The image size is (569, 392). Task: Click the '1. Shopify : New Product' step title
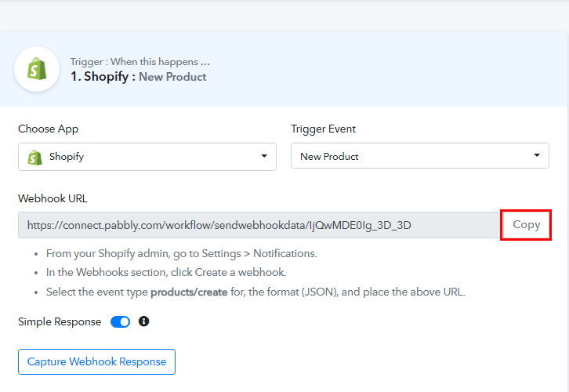(x=138, y=77)
